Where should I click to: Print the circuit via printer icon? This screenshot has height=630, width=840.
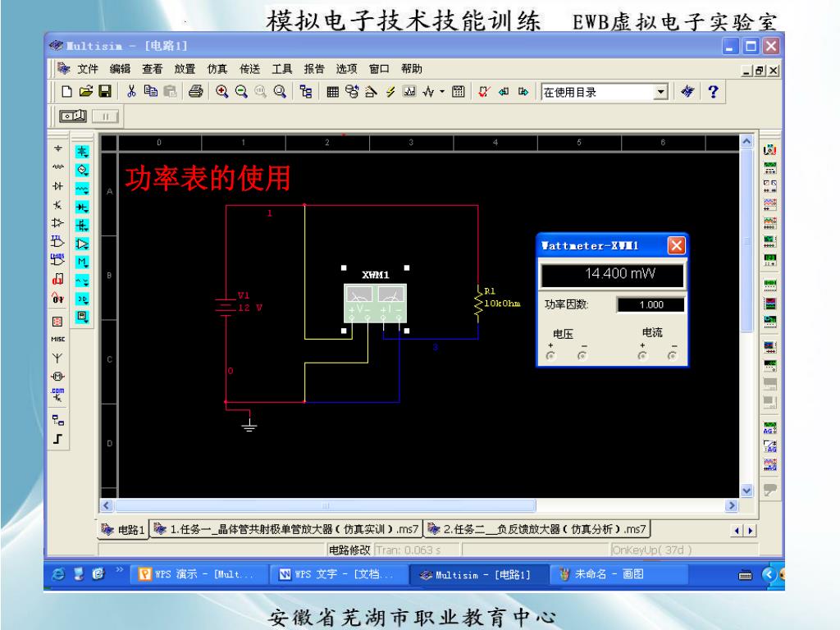click(x=196, y=92)
